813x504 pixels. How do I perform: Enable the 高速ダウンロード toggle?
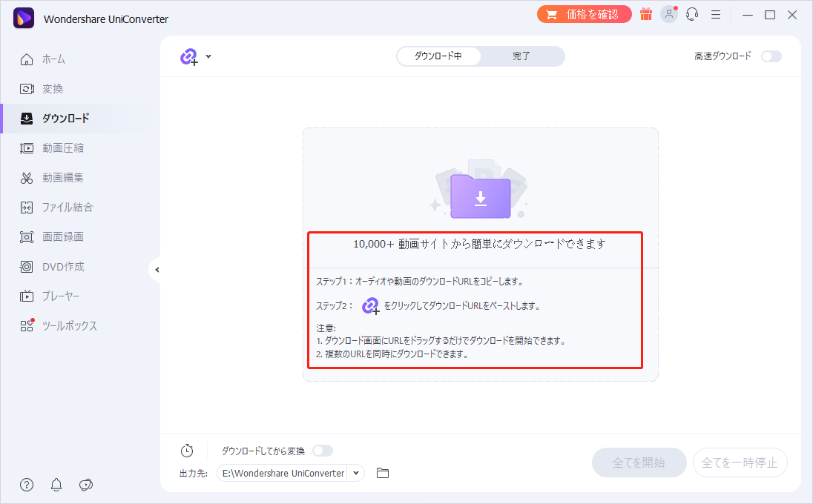[771, 56]
